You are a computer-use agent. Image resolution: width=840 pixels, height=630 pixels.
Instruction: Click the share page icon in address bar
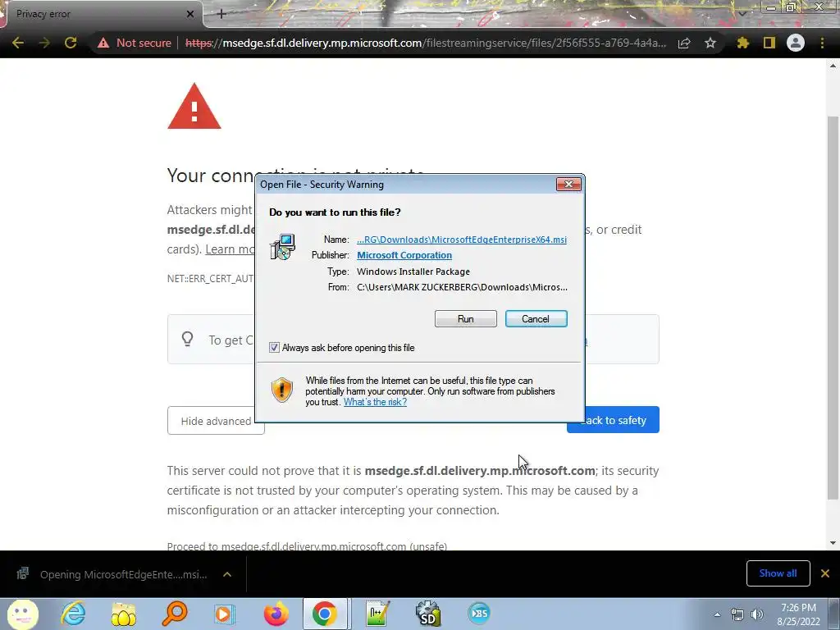point(684,43)
